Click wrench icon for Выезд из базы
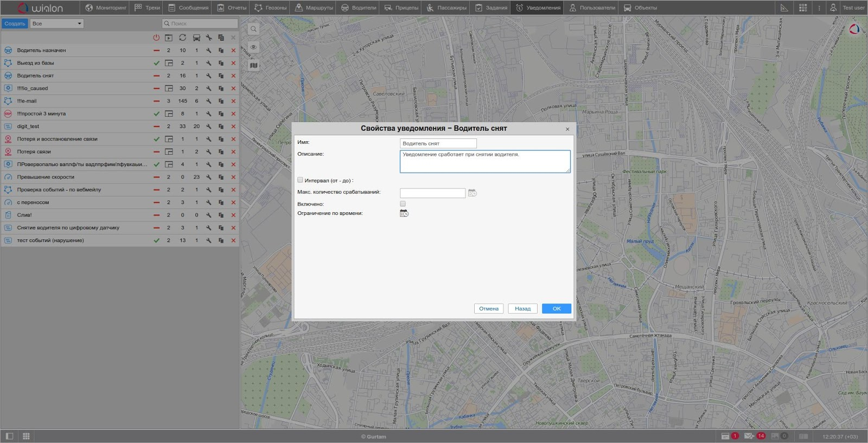Viewport: 868px width, 443px height. (x=208, y=63)
